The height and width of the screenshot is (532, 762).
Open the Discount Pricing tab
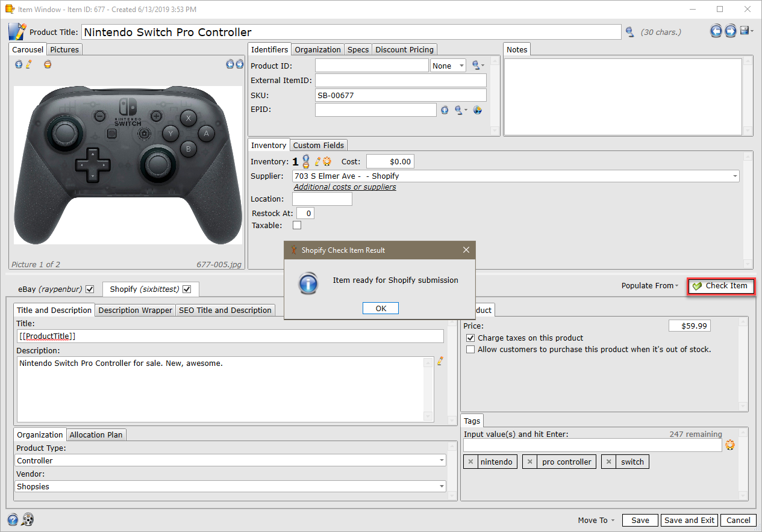(404, 49)
